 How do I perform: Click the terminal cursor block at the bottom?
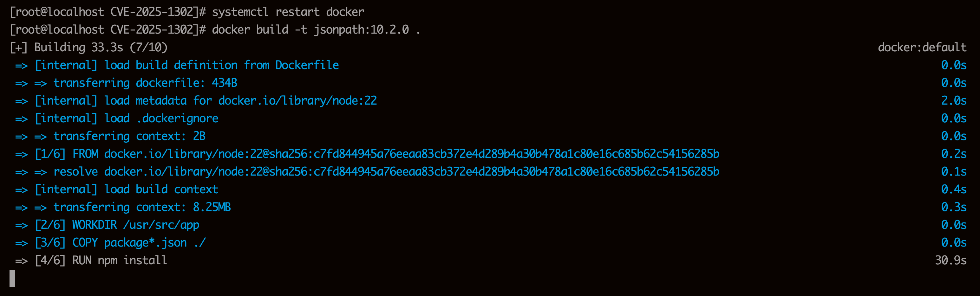tap(13, 279)
